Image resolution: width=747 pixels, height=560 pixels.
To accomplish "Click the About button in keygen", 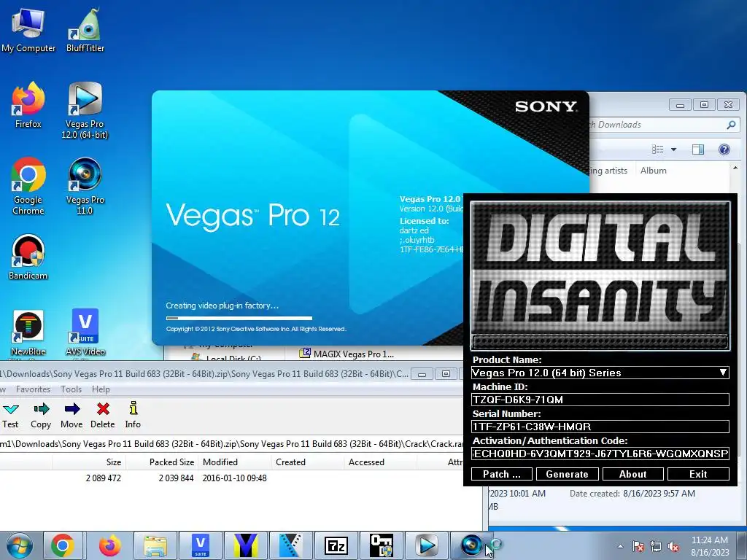I will 632,474.
